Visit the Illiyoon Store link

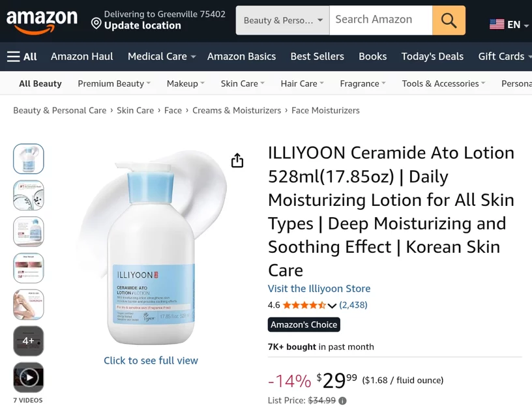tap(319, 289)
